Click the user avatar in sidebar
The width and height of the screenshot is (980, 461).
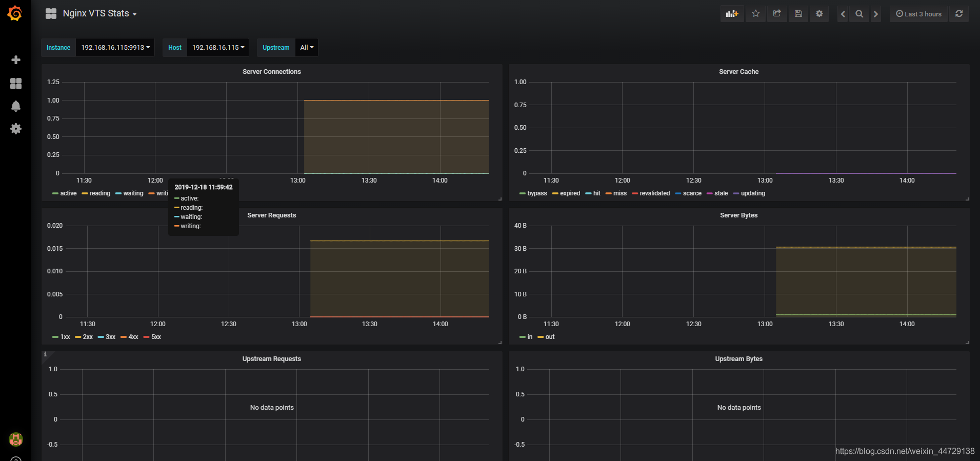[x=16, y=439]
